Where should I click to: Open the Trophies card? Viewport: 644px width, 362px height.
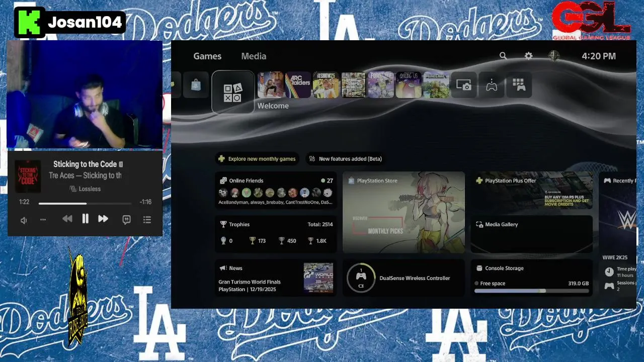tap(276, 234)
